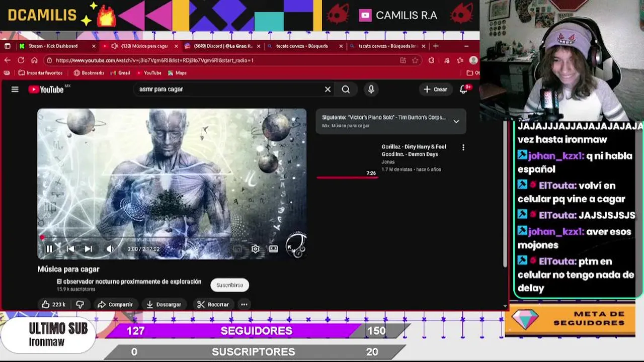Go to the YouTube home logo
This screenshot has height=362, width=644.
[47, 89]
